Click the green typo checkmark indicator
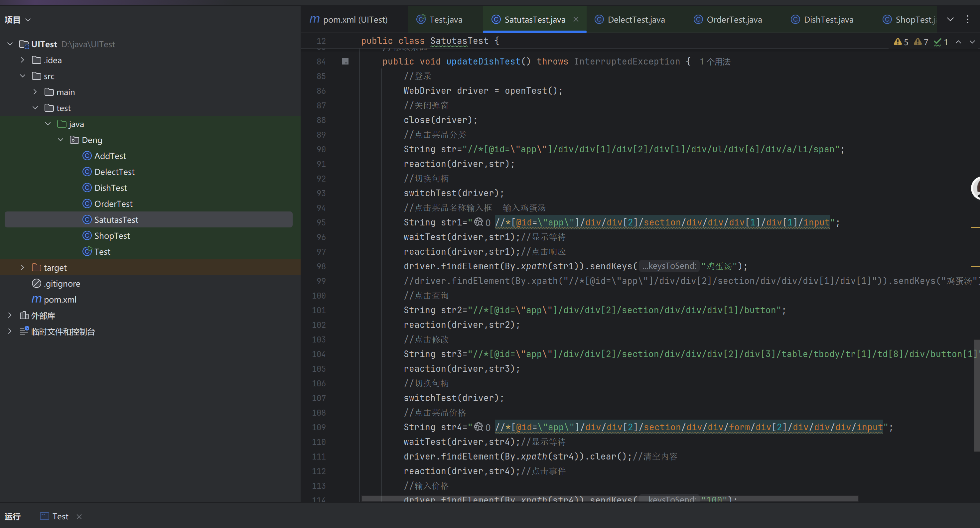980x528 pixels. (x=941, y=42)
